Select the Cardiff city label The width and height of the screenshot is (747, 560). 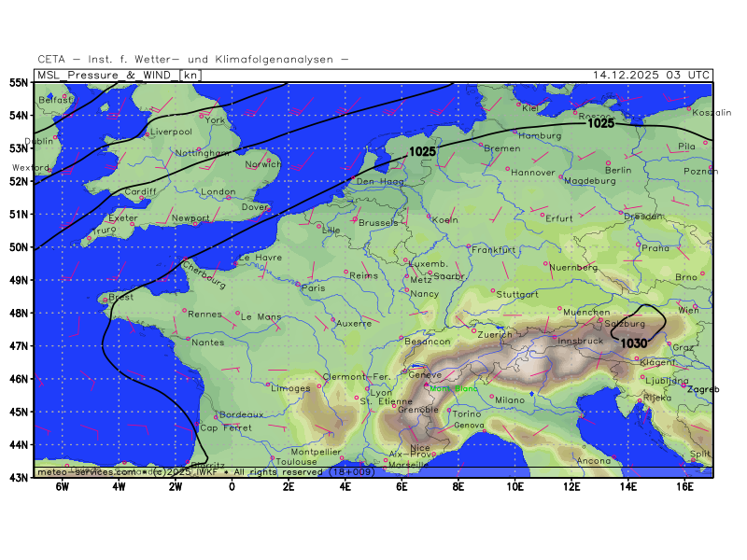pos(140,192)
